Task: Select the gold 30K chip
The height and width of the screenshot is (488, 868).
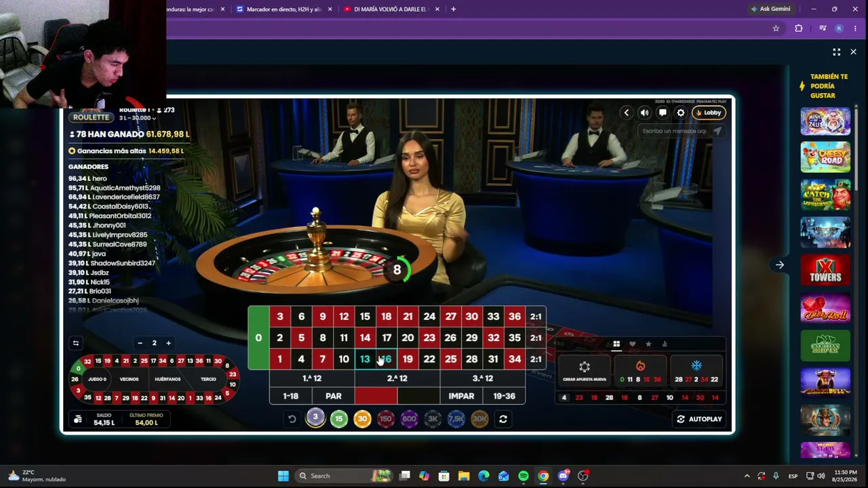Action: coord(479,419)
